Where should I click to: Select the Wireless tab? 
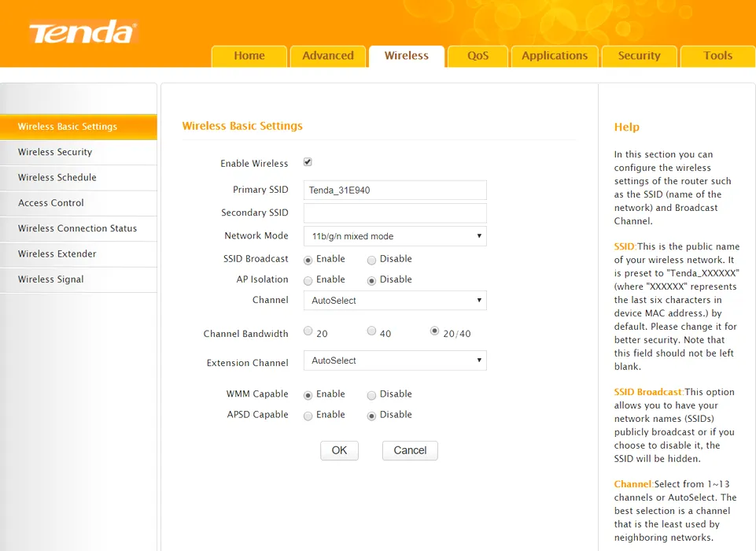click(x=407, y=56)
